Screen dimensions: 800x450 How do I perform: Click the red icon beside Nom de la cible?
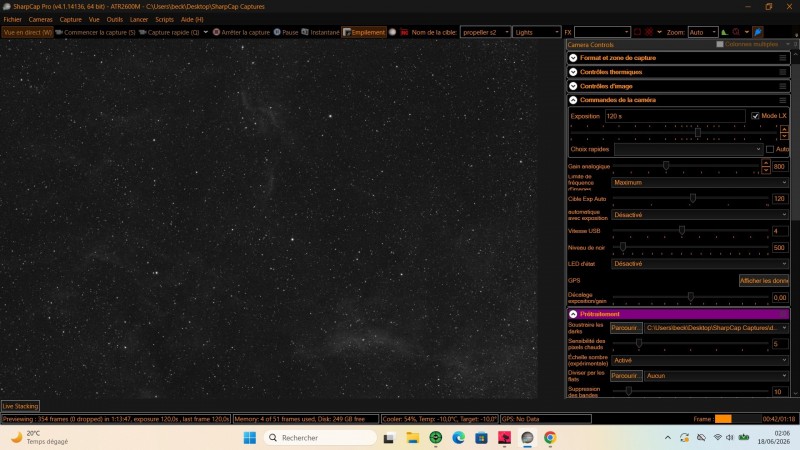coord(404,32)
